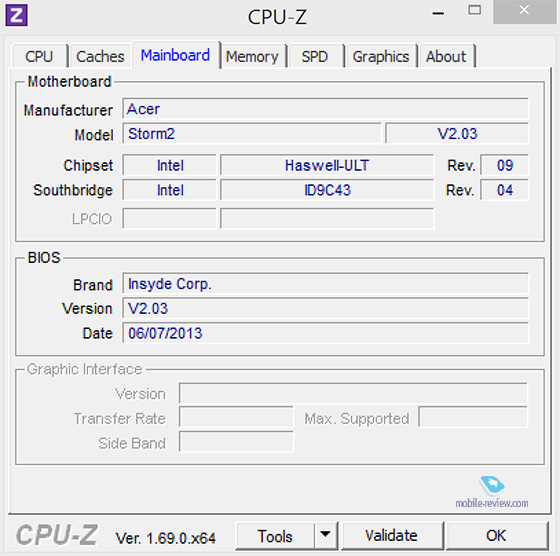Click the CPU-Z window title text
Image resolution: width=560 pixels, height=556 pixels.
coord(277,16)
